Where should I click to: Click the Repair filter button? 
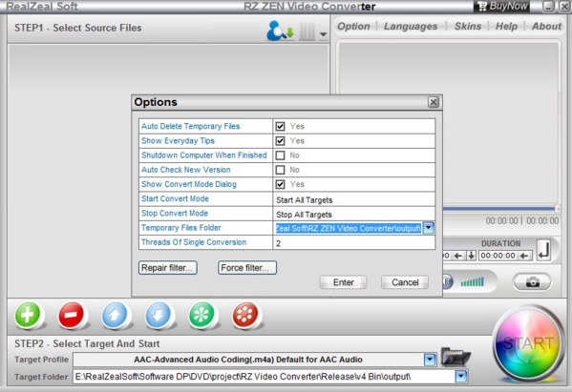click(168, 268)
